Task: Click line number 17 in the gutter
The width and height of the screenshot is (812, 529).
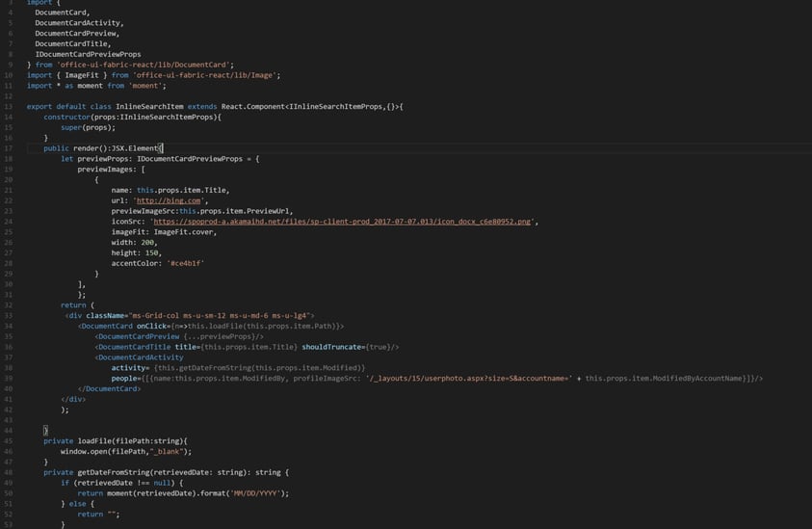Action: click(x=8, y=148)
